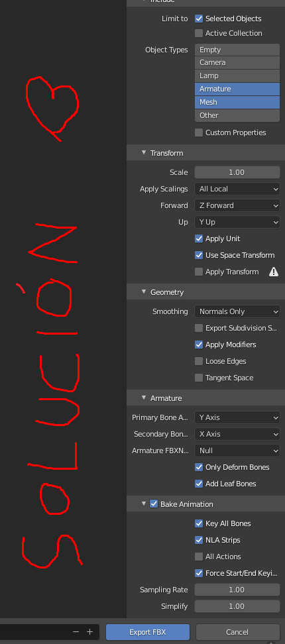Click the Cancel button
The image size is (285, 644).
click(x=237, y=632)
